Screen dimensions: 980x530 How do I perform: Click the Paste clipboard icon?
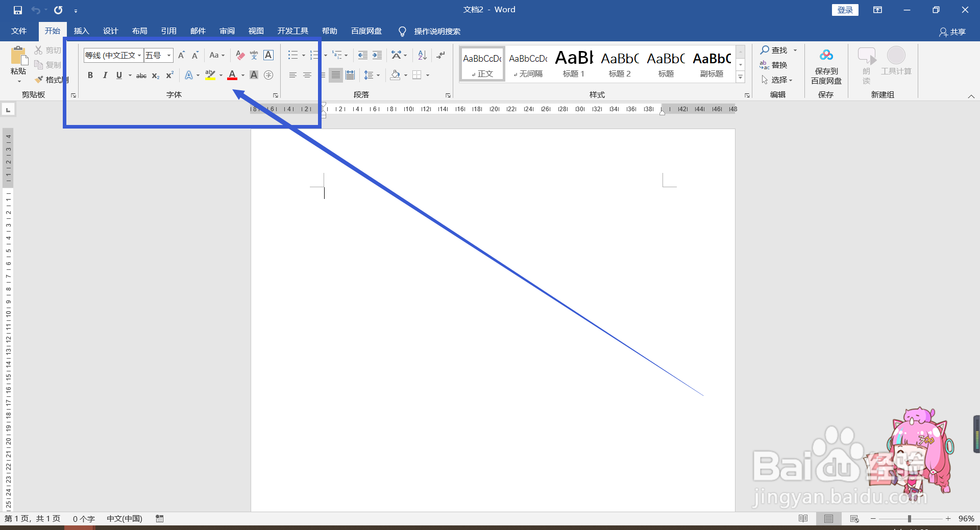pos(19,56)
